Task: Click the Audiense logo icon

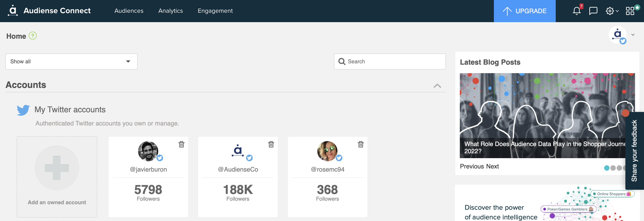Action: pyautogui.click(x=13, y=11)
